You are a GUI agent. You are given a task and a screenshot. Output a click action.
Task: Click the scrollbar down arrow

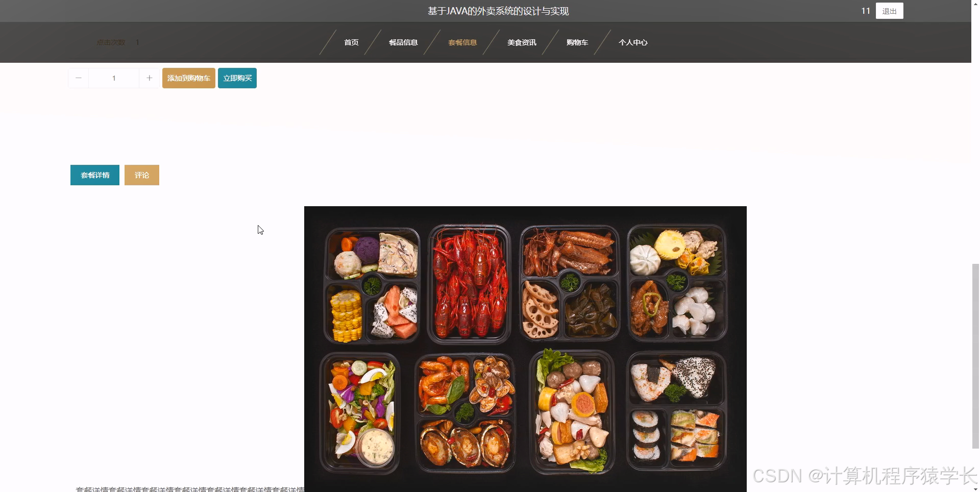point(975,488)
